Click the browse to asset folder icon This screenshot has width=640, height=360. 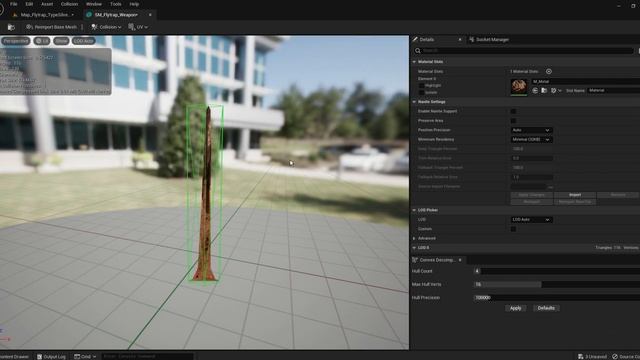(x=544, y=91)
